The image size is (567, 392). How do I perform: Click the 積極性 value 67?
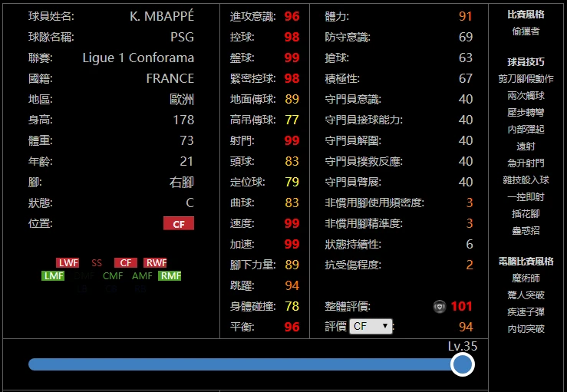[466, 78]
